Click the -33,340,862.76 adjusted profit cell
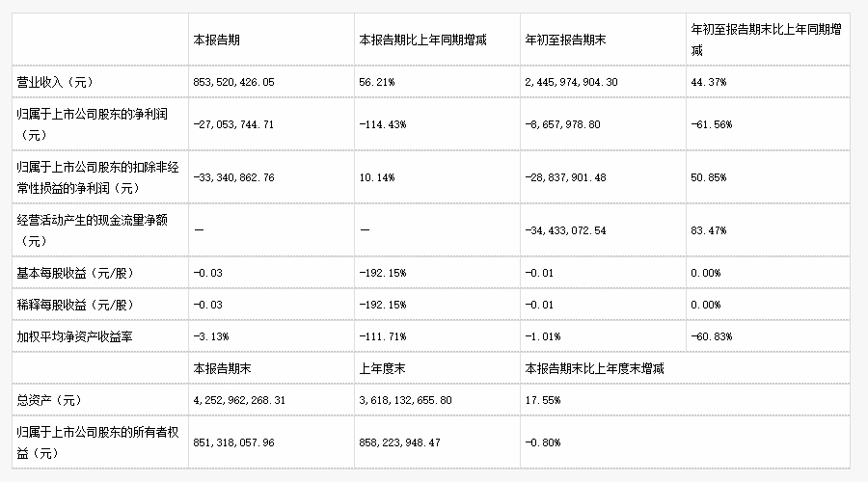The height and width of the screenshot is (482, 868). [236, 177]
